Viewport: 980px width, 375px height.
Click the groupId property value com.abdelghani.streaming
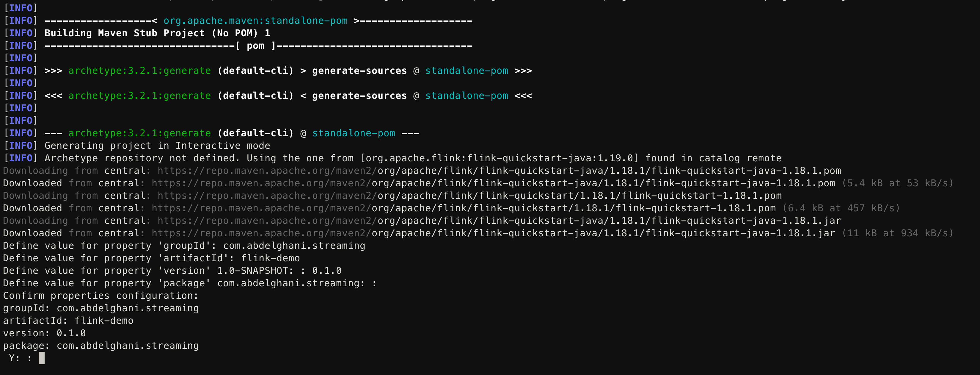tap(294, 246)
